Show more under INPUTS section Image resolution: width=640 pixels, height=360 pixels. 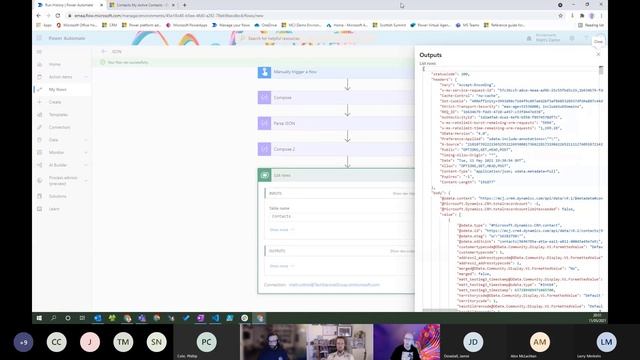(281, 230)
